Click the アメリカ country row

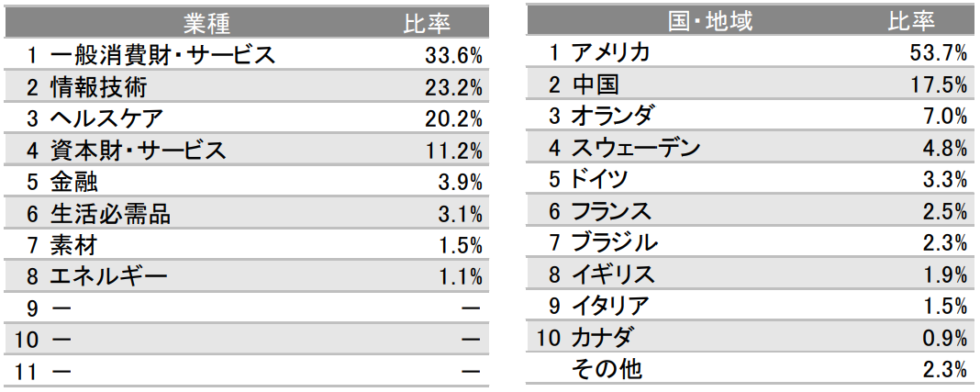pyautogui.click(x=751, y=53)
